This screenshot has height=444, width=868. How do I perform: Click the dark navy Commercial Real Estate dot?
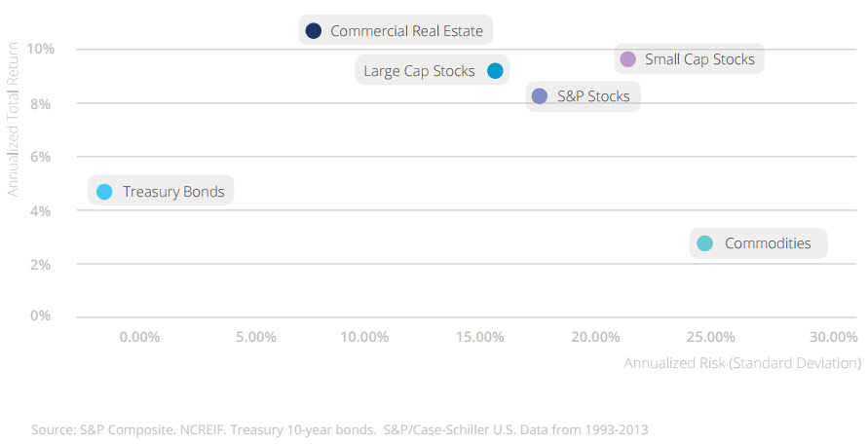313,31
